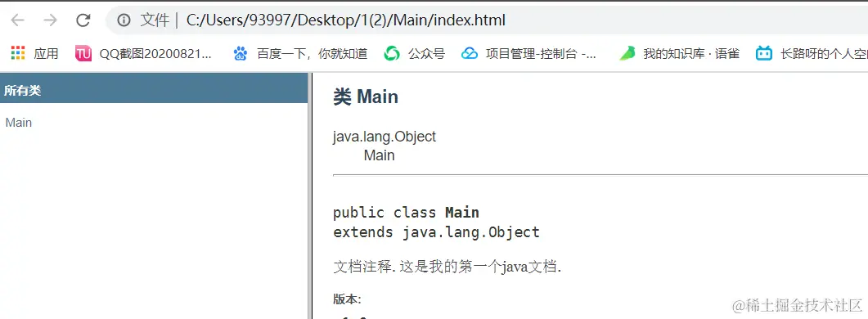Viewport: 868px width, 319px height.
Task: Click the address bar file URL
Action: click(346, 20)
